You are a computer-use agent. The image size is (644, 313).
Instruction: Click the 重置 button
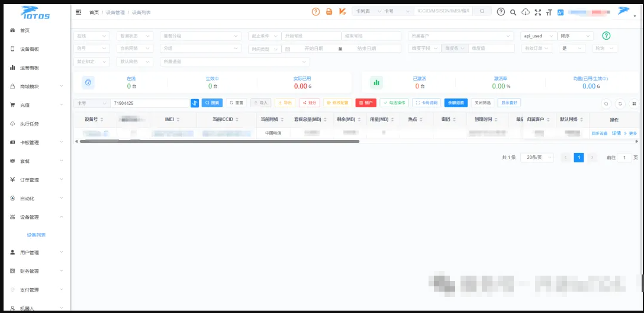tap(237, 103)
